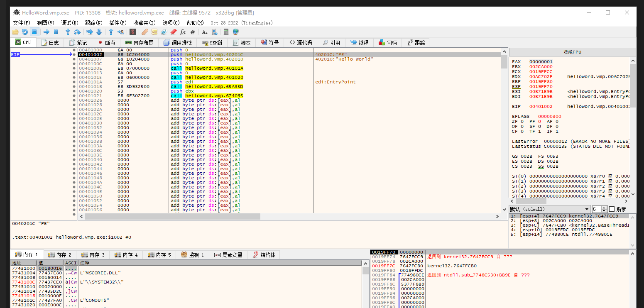Switch to the 句柄 (Handles) tab

[388, 42]
